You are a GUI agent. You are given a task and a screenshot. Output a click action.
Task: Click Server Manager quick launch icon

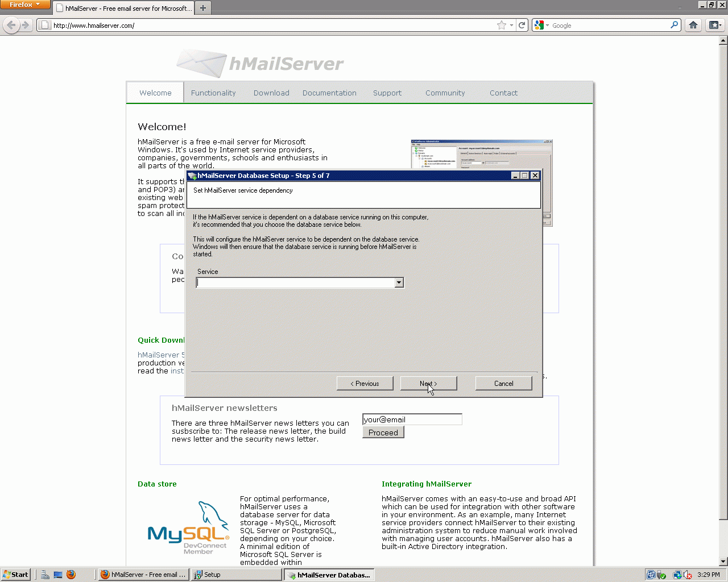point(45,575)
